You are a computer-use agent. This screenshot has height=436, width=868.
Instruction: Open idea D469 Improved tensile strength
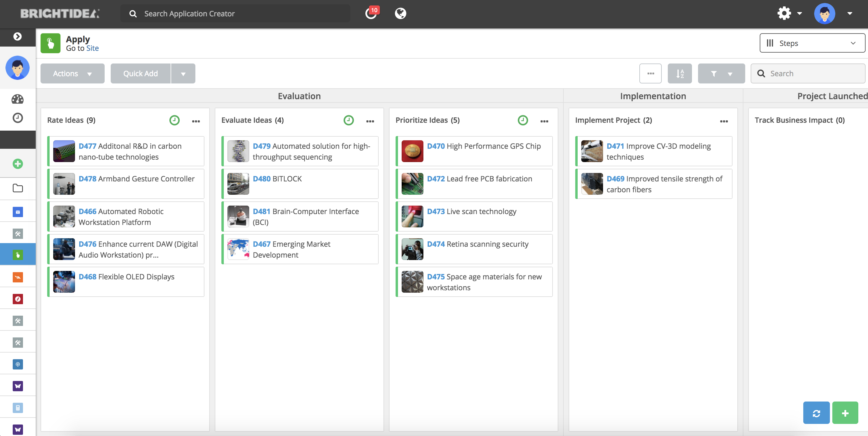[x=654, y=184]
